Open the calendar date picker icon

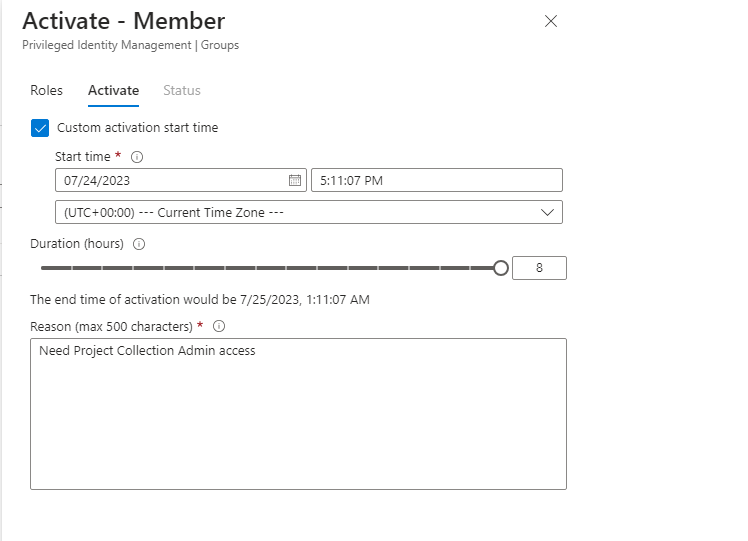click(x=295, y=180)
